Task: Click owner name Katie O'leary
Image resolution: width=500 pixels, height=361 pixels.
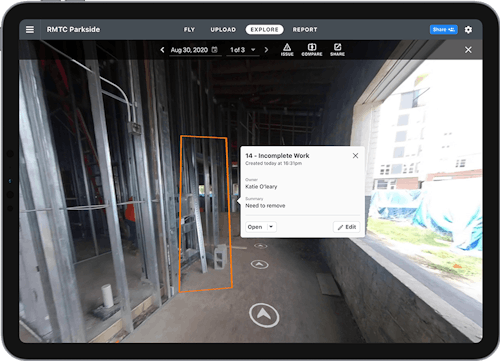Action: point(261,187)
